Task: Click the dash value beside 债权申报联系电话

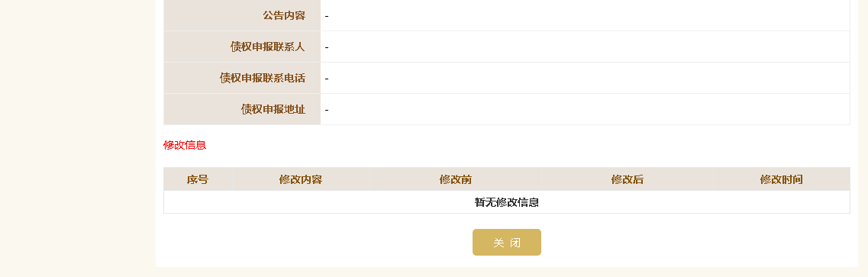Action: [x=327, y=79]
